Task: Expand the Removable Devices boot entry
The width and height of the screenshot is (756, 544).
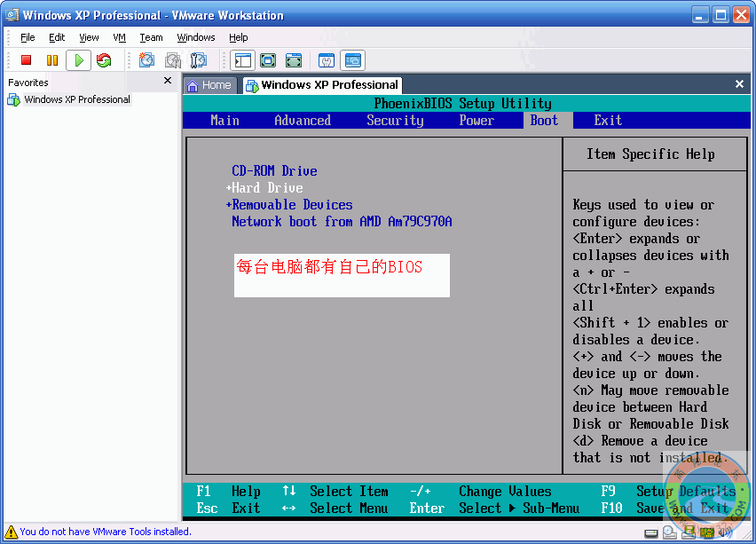Action: (x=289, y=205)
